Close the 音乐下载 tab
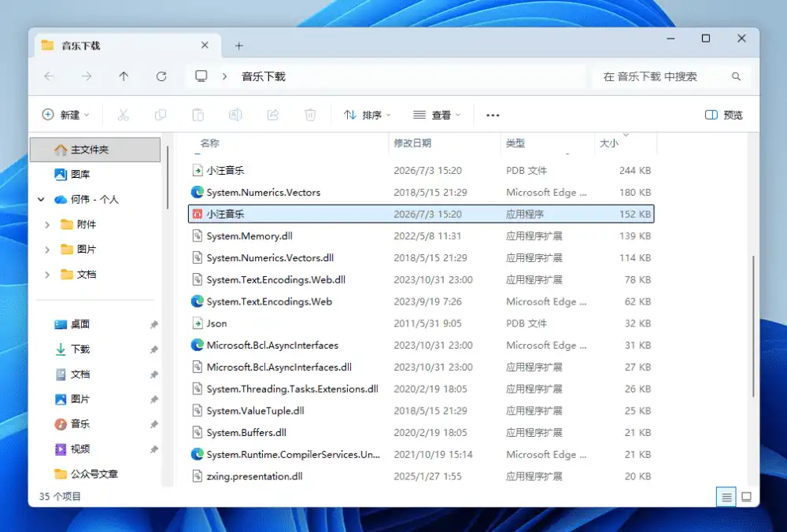 tap(205, 45)
